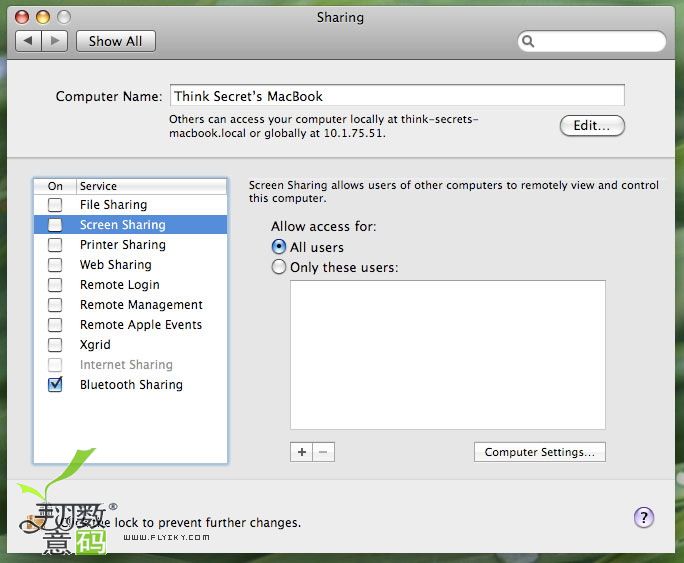The image size is (684, 563).
Task: Select the Remote Apple Events service row
Action: pyautogui.click(x=130, y=325)
